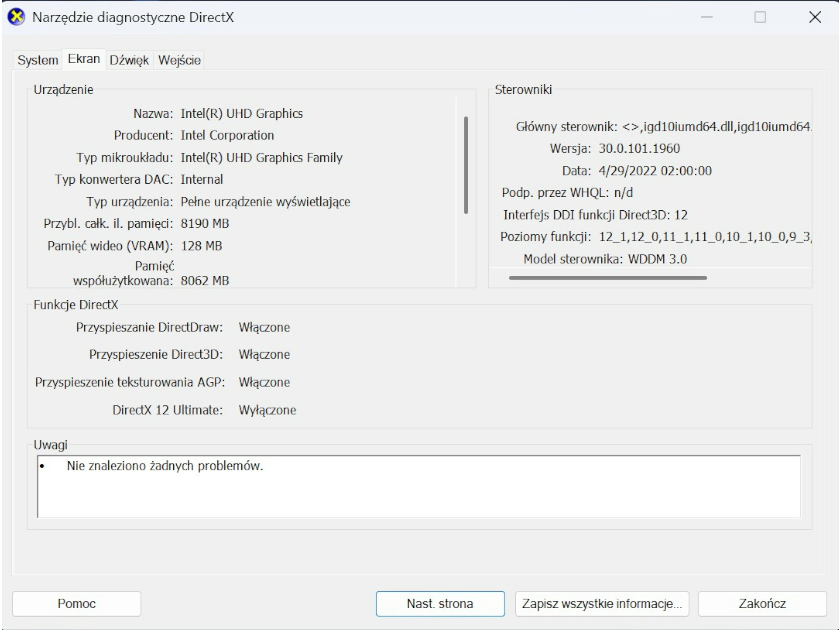Click Zapisz wszystkie informacje button

tap(602, 603)
